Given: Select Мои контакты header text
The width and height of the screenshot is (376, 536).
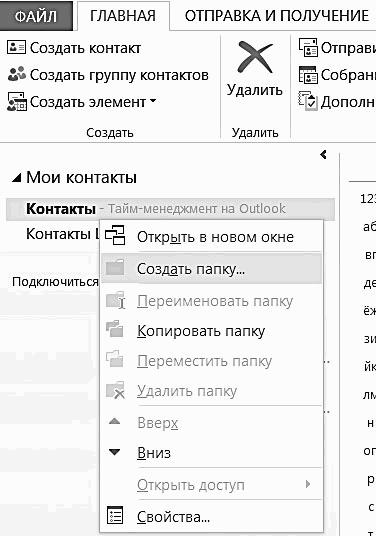Looking at the screenshot, I should (x=82, y=177).
